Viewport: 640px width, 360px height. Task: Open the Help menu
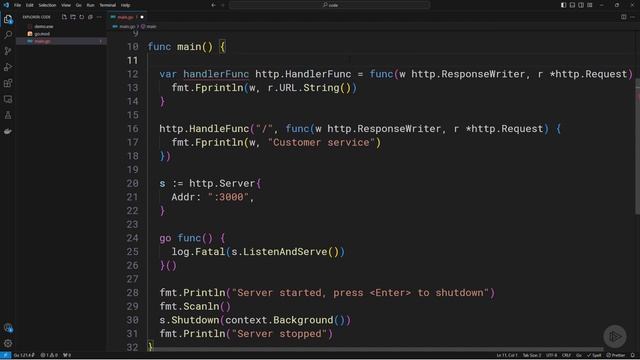126,5
